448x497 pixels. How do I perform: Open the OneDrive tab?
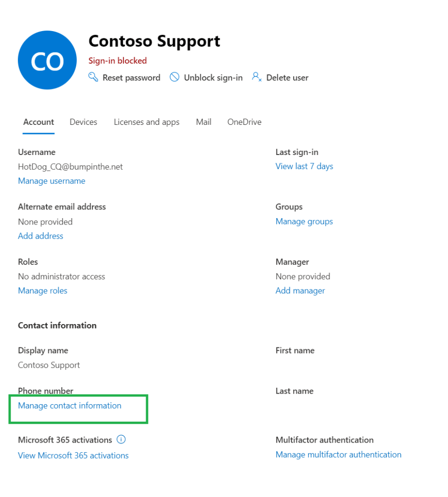tap(244, 122)
